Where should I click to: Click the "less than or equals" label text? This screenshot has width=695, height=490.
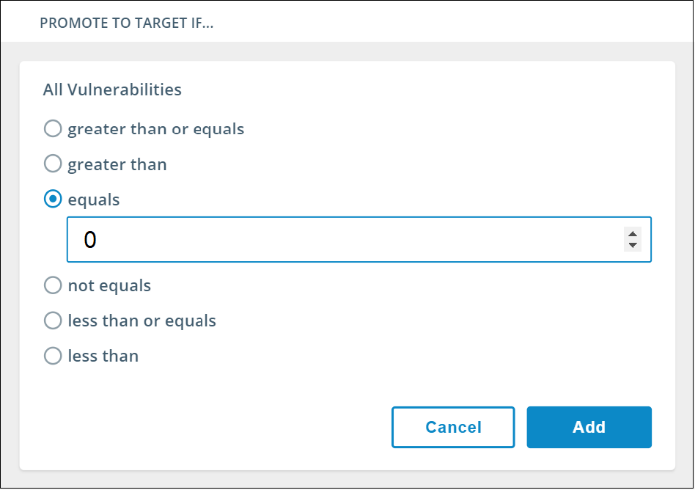pos(142,321)
